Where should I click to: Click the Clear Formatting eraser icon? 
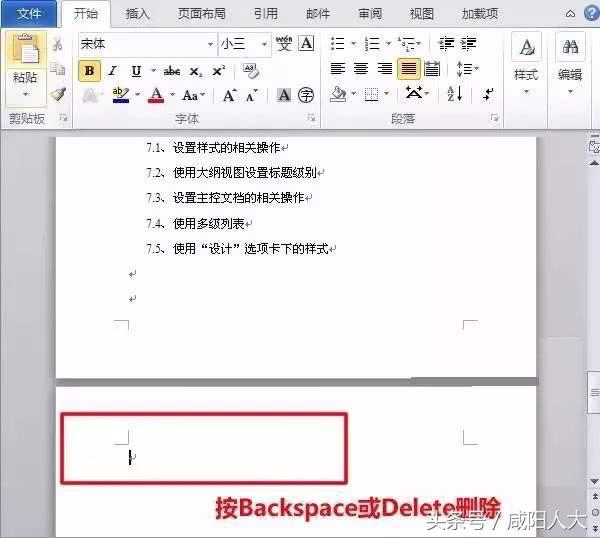coord(251,71)
